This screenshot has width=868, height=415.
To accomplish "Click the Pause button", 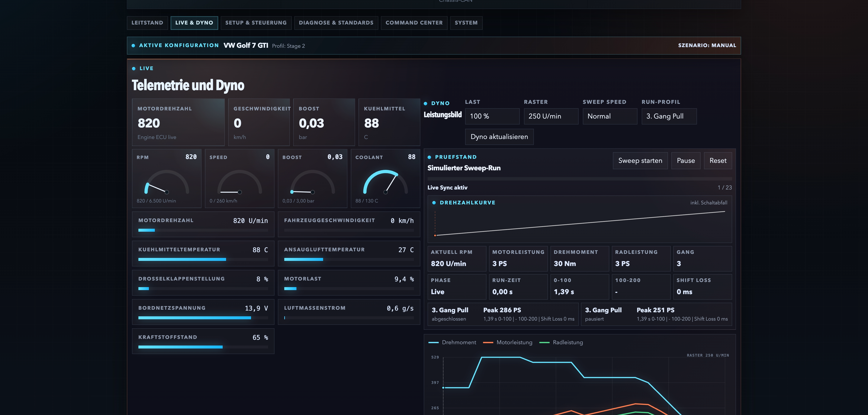I will click(x=686, y=161).
